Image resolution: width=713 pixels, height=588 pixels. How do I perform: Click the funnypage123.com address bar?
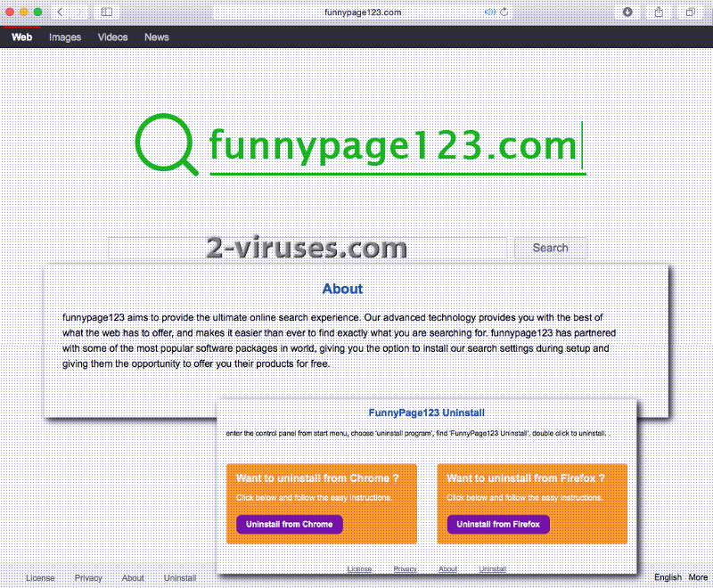tap(363, 12)
